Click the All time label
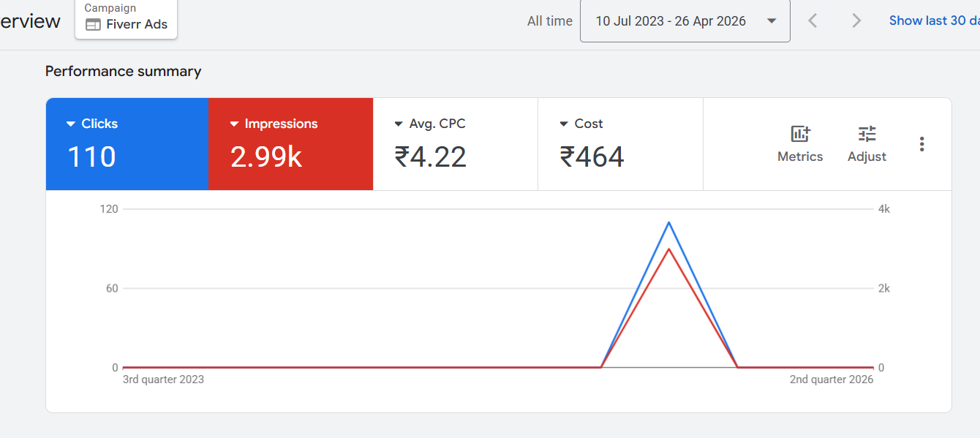Image resolution: width=980 pixels, height=438 pixels. (x=550, y=21)
